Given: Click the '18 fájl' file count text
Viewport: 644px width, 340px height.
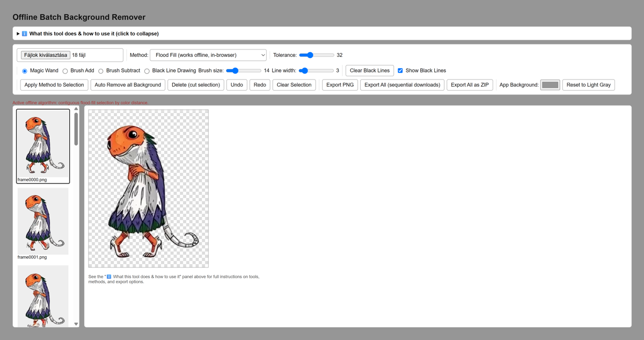Looking at the screenshot, I should [79, 55].
